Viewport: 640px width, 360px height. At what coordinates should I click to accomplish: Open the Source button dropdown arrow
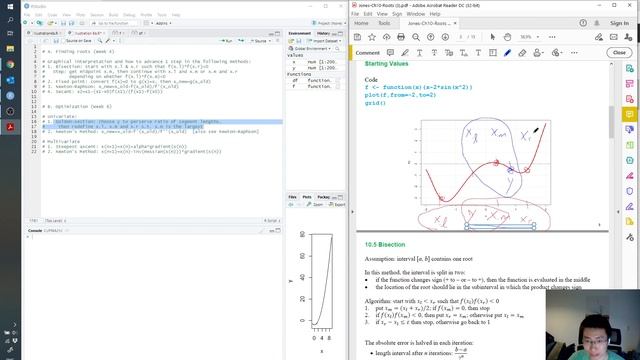269,41
